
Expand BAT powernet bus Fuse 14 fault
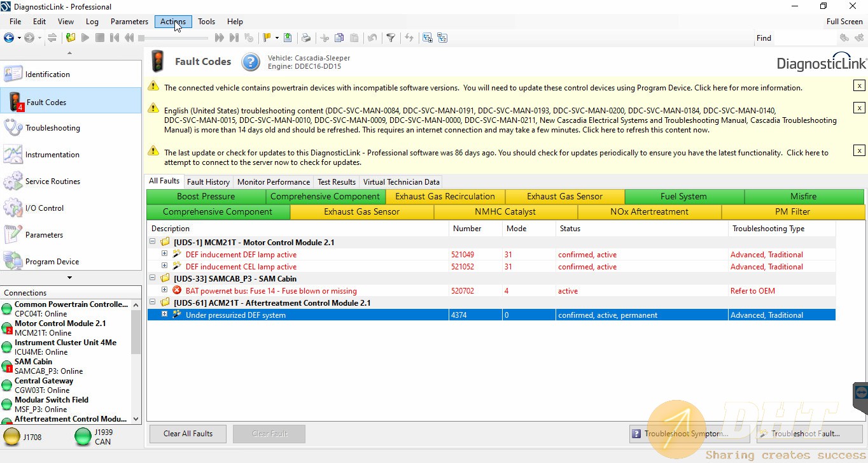pyautogui.click(x=164, y=290)
